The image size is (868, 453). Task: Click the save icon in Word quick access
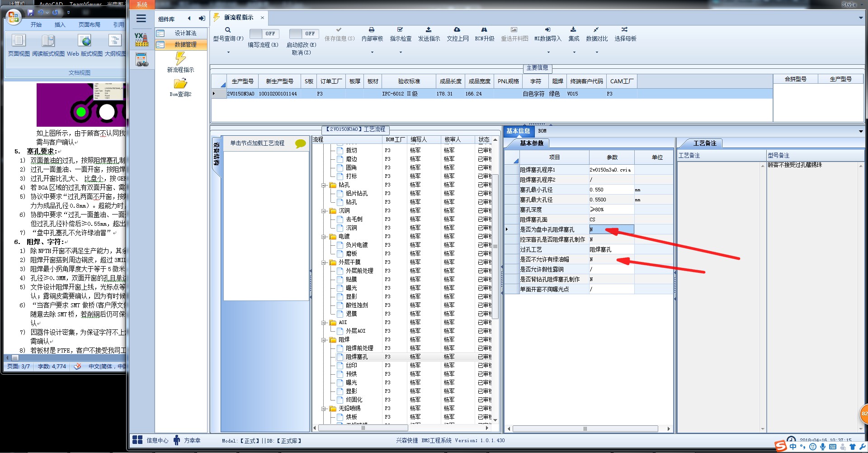coord(30,12)
